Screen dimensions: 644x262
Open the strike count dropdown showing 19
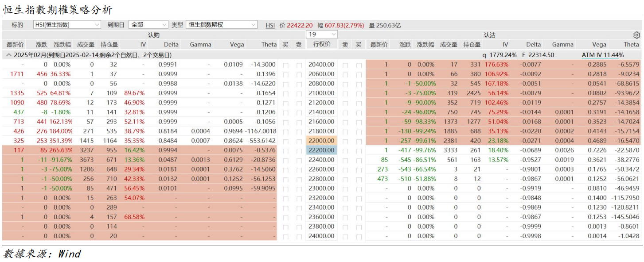click(x=322, y=35)
